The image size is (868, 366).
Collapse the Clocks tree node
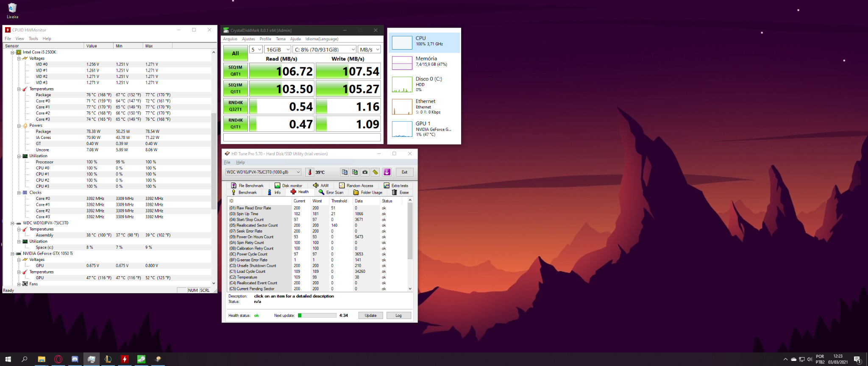tap(19, 192)
